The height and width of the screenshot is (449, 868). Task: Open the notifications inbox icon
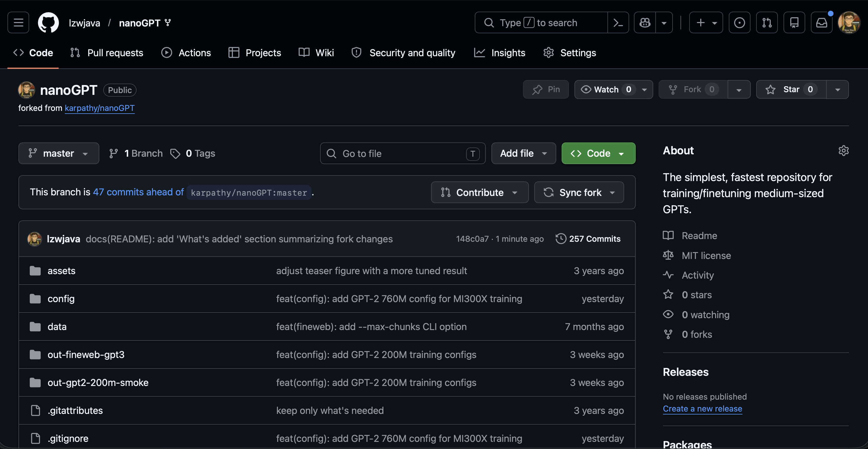(822, 23)
